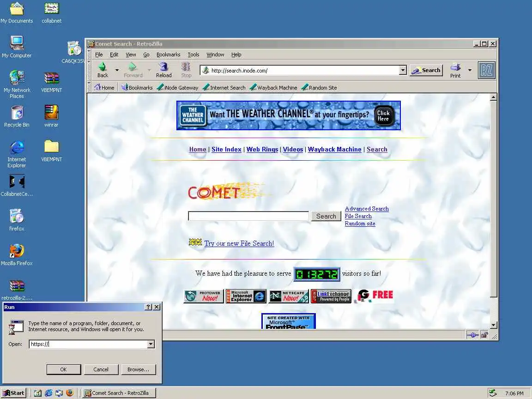Open the Random site link
Viewport: 532px width, 399px height.
[x=360, y=224]
